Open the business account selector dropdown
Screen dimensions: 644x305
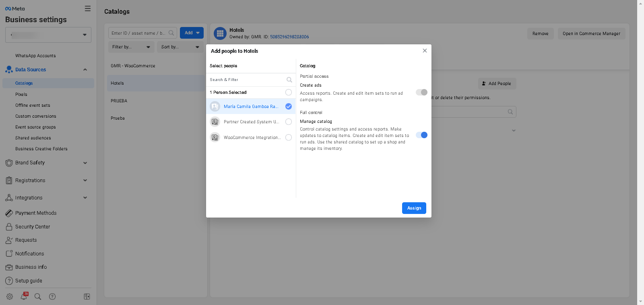[48, 35]
